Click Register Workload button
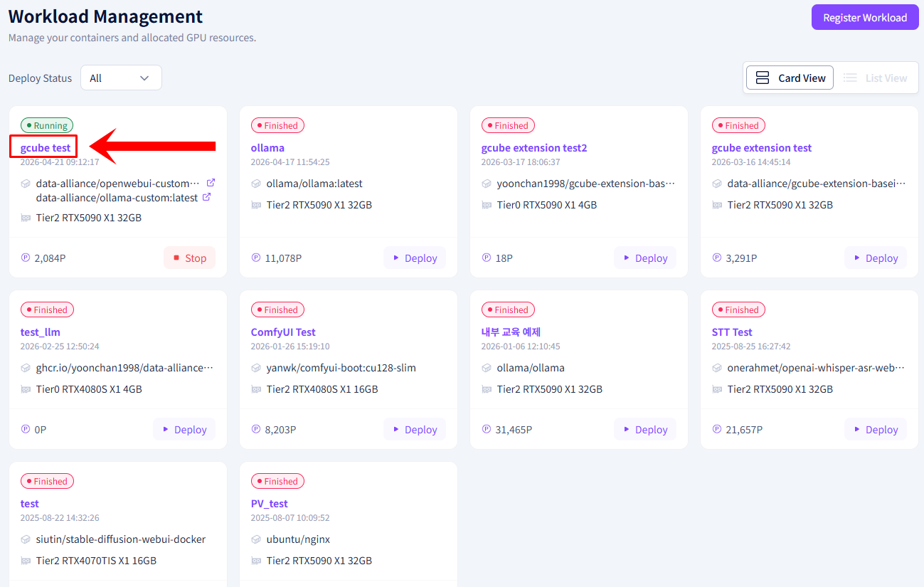924x587 pixels. [x=865, y=18]
